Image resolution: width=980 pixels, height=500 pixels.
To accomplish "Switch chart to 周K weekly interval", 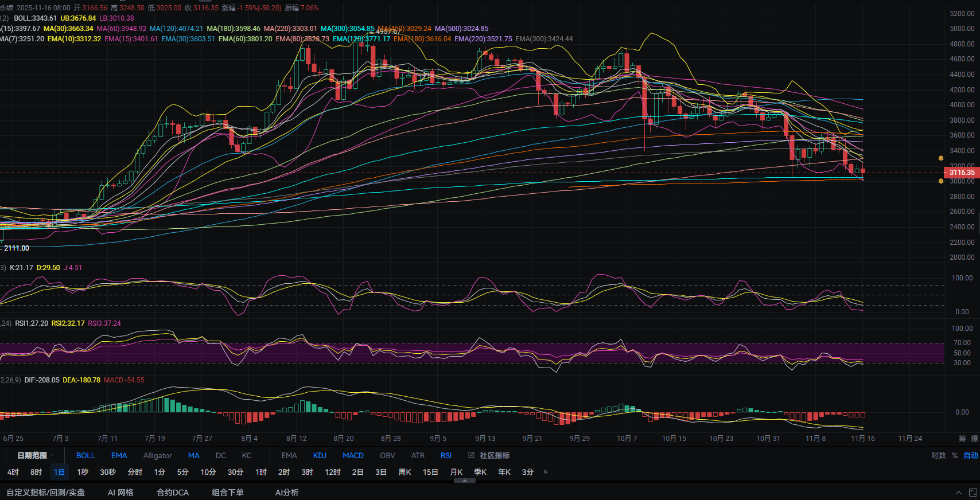I will pyautogui.click(x=405, y=472).
